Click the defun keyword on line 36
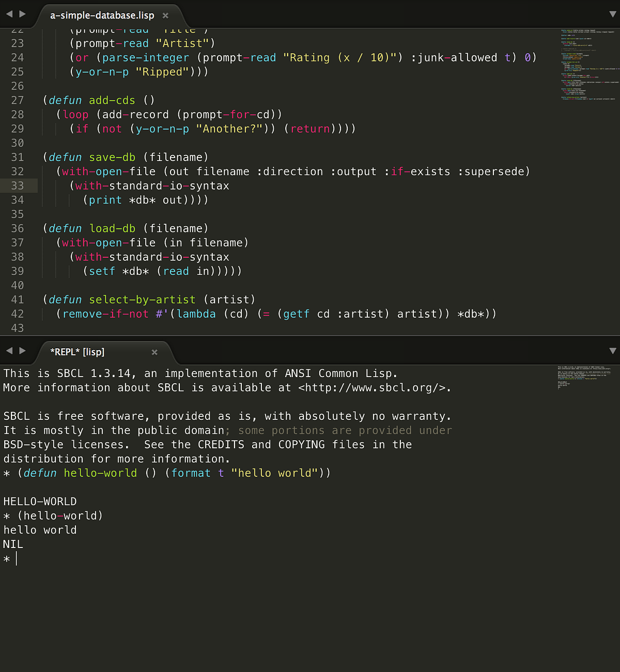620x672 pixels. pos(65,228)
